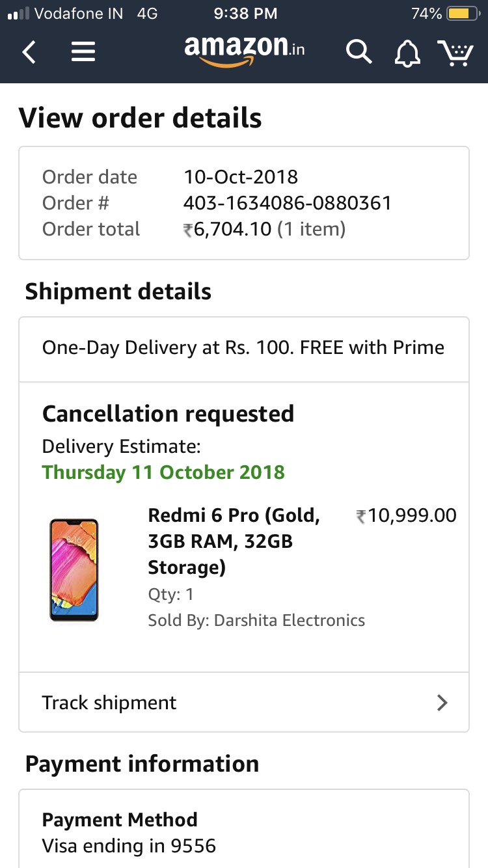Tap the battery indicator in status bar
This screenshot has width=488, height=868.
(463, 14)
